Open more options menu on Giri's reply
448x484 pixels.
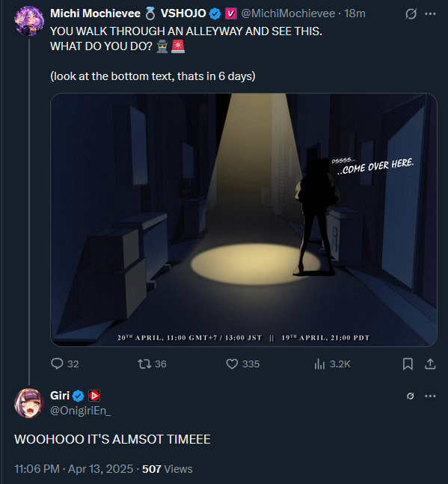tap(430, 396)
